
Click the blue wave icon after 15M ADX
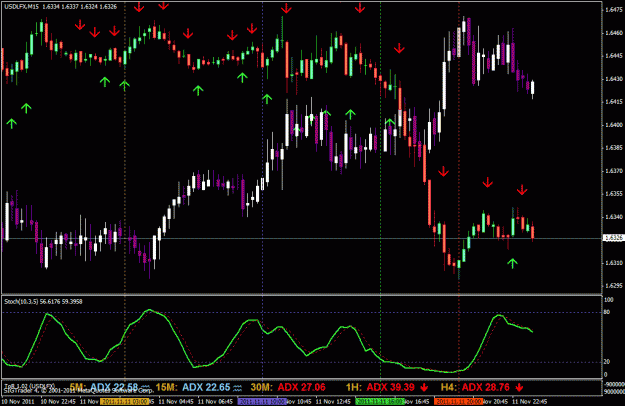point(238,387)
